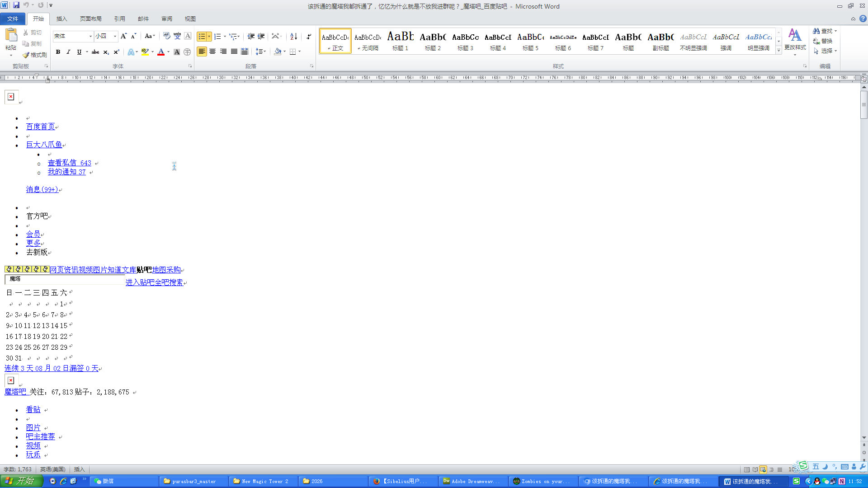Image resolution: width=868 pixels, height=488 pixels.
Task: Apply distributed alignment
Action: click(245, 52)
